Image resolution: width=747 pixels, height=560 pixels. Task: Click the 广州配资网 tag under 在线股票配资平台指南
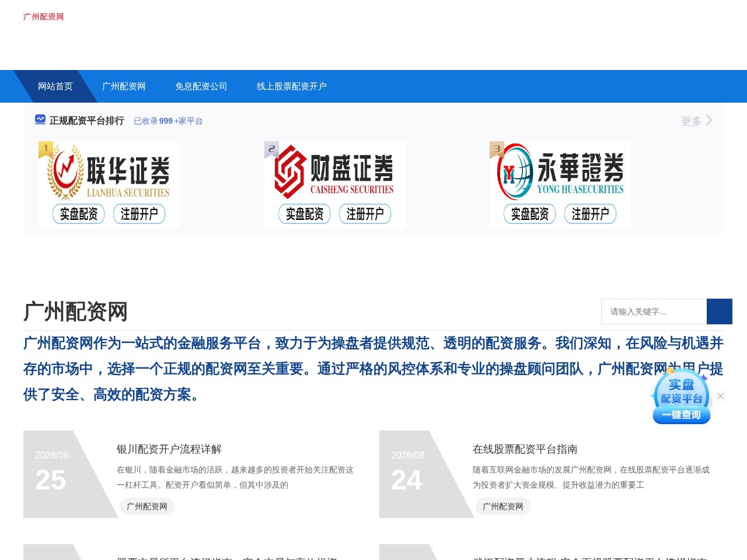[x=503, y=506]
